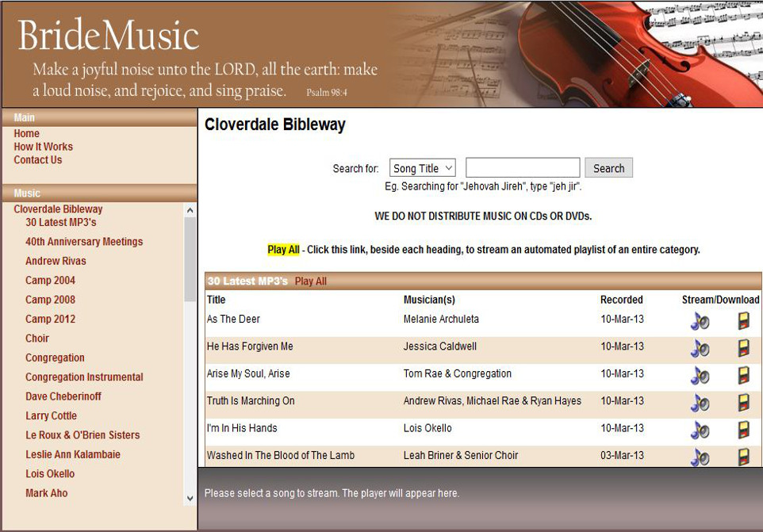Download He Has Forgiven Me file
This screenshot has width=763, height=532.
point(743,348)
